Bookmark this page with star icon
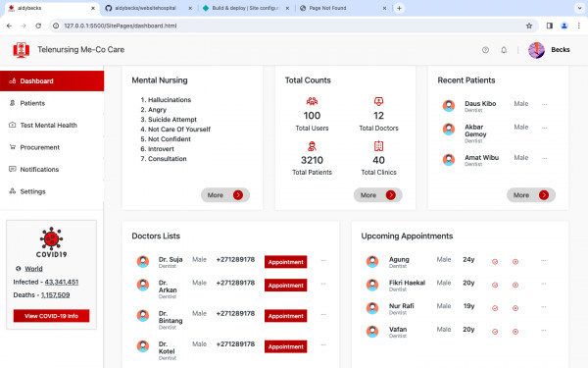Image resolution: width=588 pixels, height=368 pixels. pos(529,26)
